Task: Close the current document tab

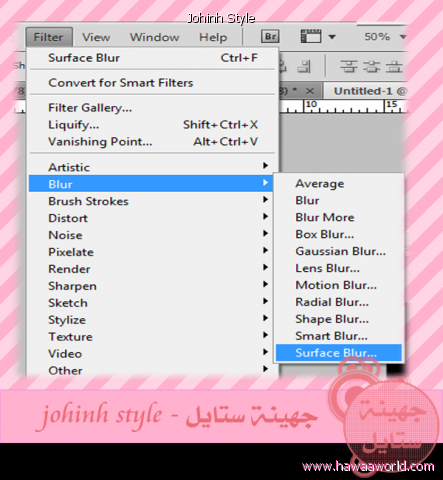Action: (x=310, y=91)
